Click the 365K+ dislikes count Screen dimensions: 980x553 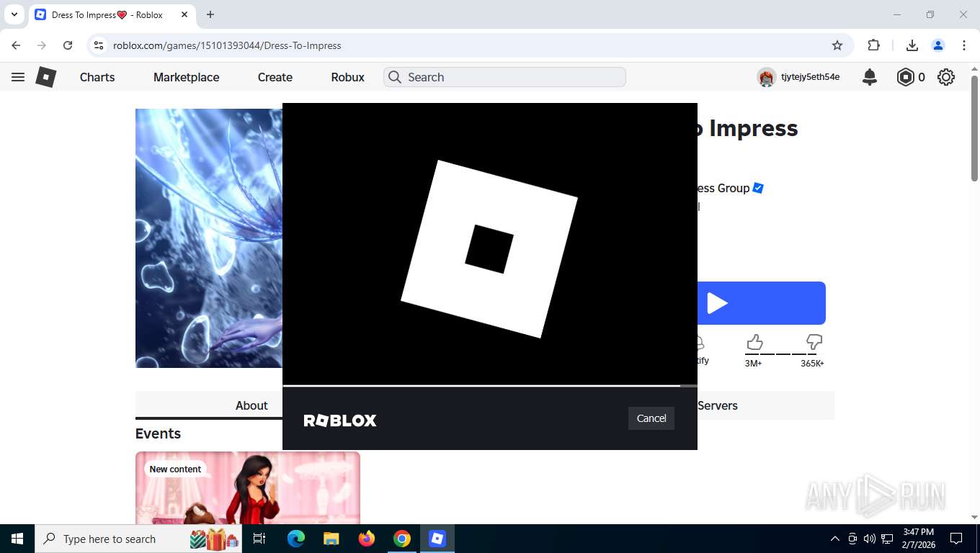pos(812,364)
